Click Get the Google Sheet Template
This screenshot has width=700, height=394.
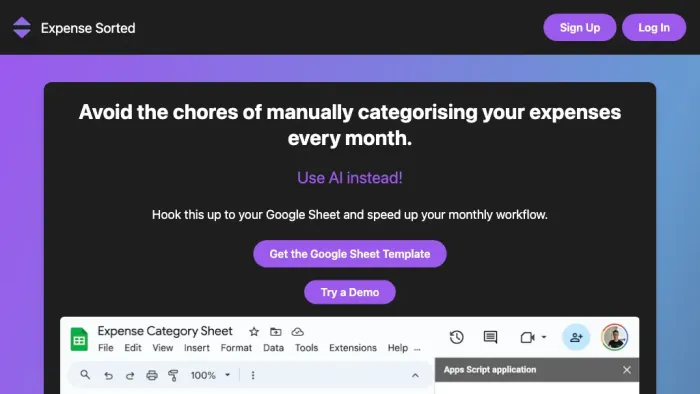click(350, 254)
